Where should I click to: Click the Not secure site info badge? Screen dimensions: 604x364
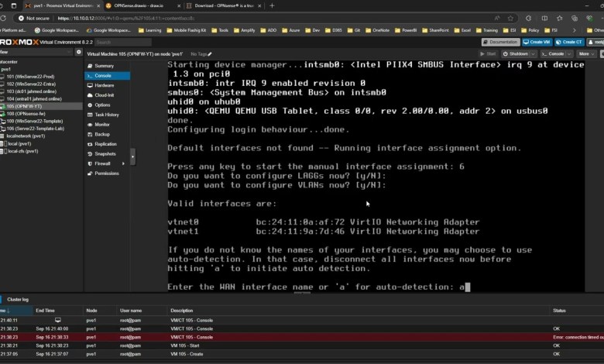click(34, 18)
